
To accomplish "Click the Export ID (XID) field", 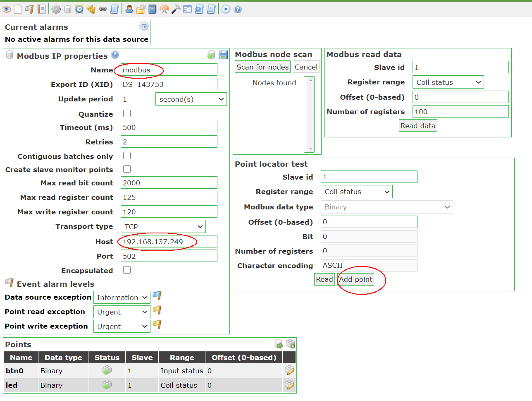I will (x=169, y=84).
